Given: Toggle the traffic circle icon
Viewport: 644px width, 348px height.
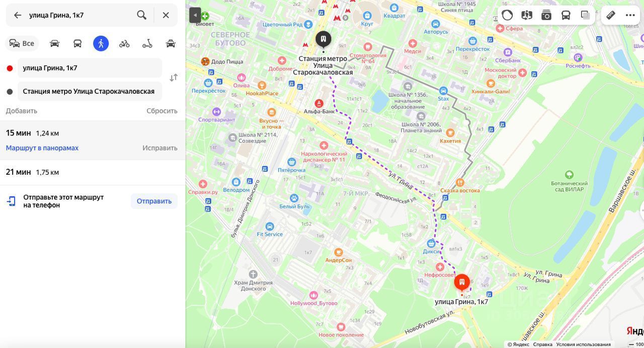Looking at the screenshot, I should (507, 15).
